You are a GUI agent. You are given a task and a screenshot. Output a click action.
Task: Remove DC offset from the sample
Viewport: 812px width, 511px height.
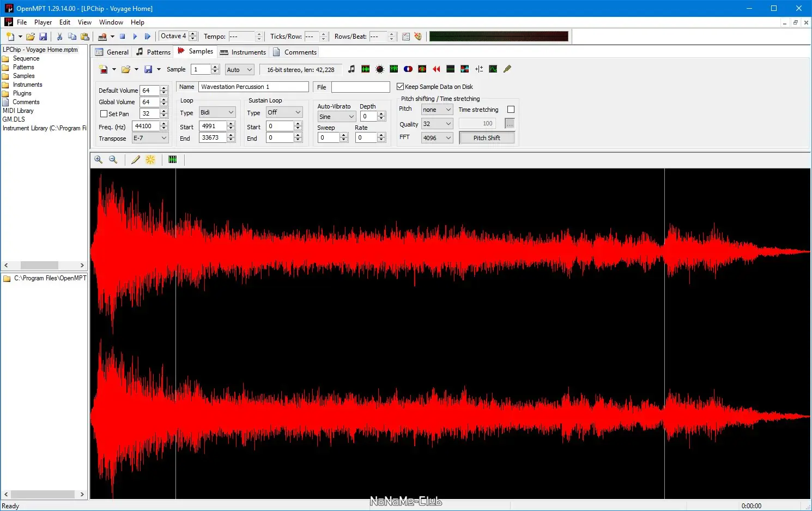(x=394, y=69)
